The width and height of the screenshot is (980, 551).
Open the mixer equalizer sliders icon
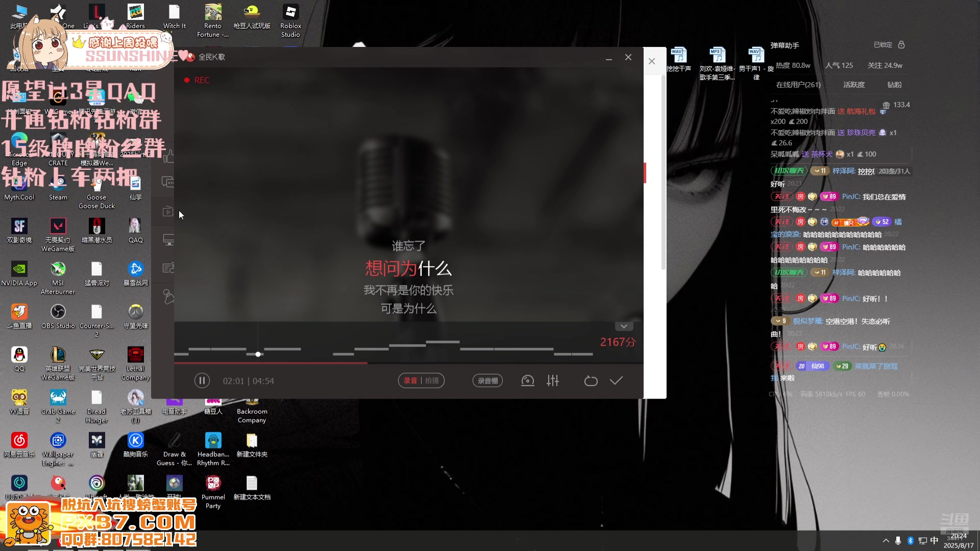[553, 381]
